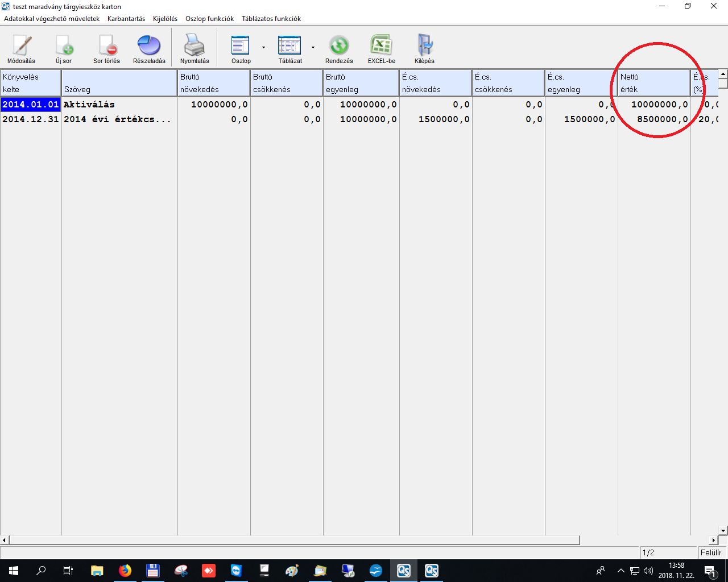Screen dimensions: 728x582
Task: Click the Módosítás edit icon
Action: [21, 45]
